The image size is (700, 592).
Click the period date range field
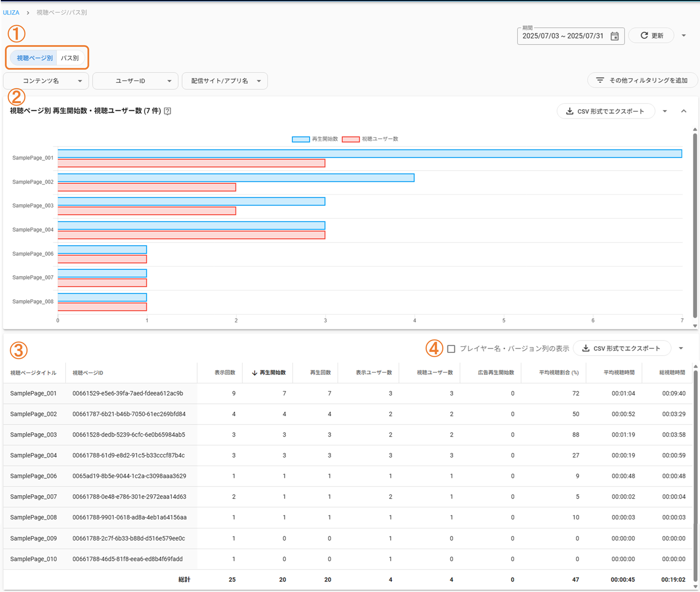pos(571,36)
